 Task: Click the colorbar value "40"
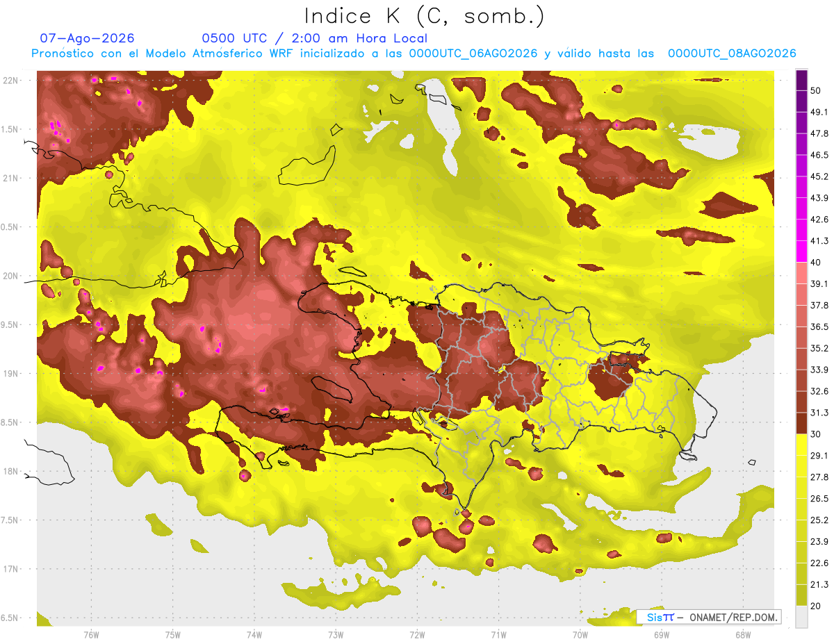click(817, 263)
